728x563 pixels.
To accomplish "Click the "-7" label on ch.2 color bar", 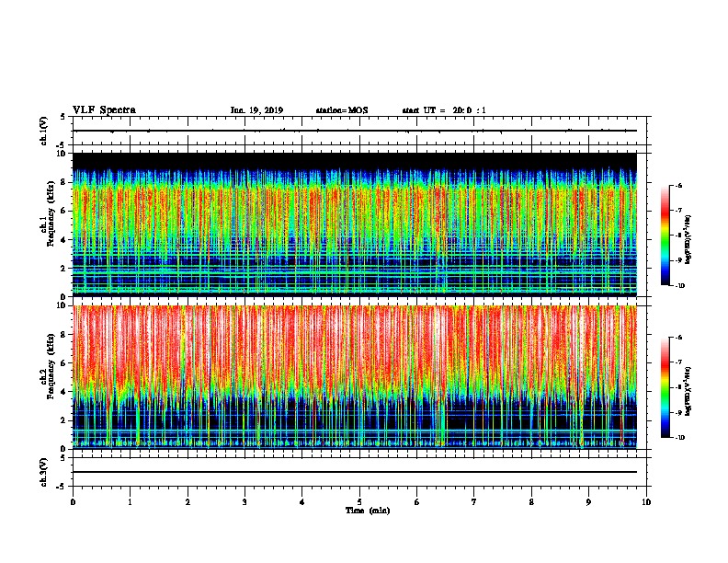I will click(678, 362).
